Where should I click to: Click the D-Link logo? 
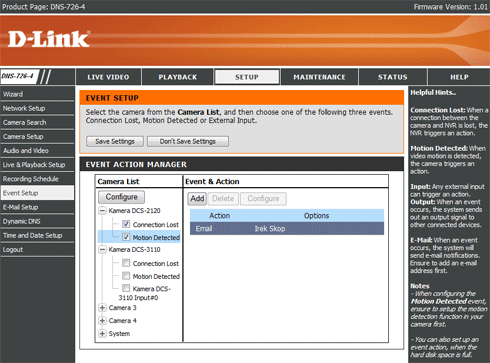tap(49, 39)
